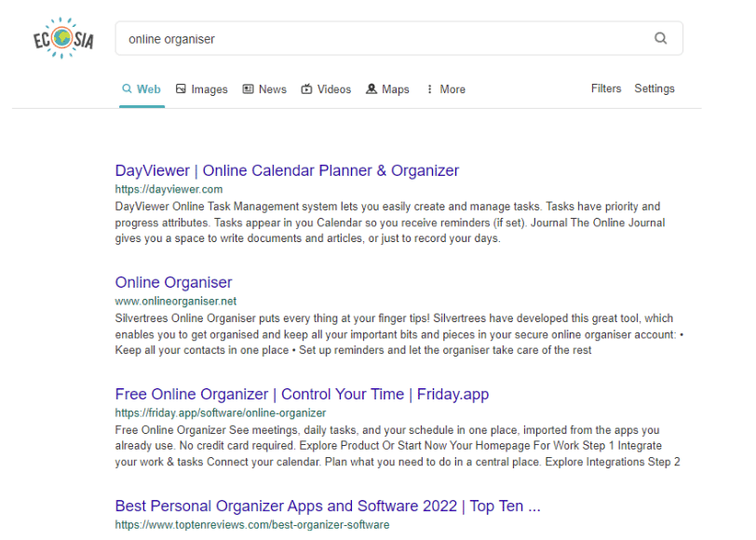Open the DayViewer Online Calendar Planner result

pos(287,170)
